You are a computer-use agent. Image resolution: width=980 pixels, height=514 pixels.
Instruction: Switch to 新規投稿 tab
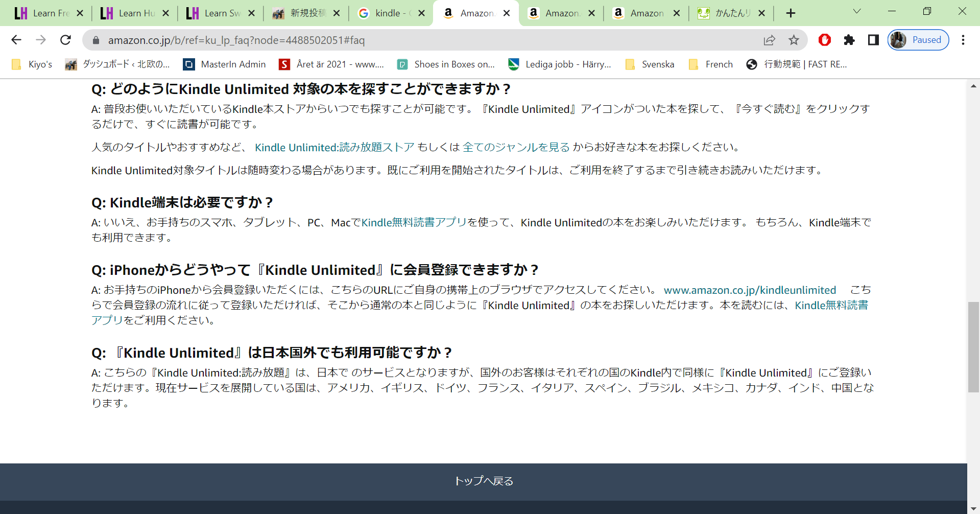[x=300, y=13]
